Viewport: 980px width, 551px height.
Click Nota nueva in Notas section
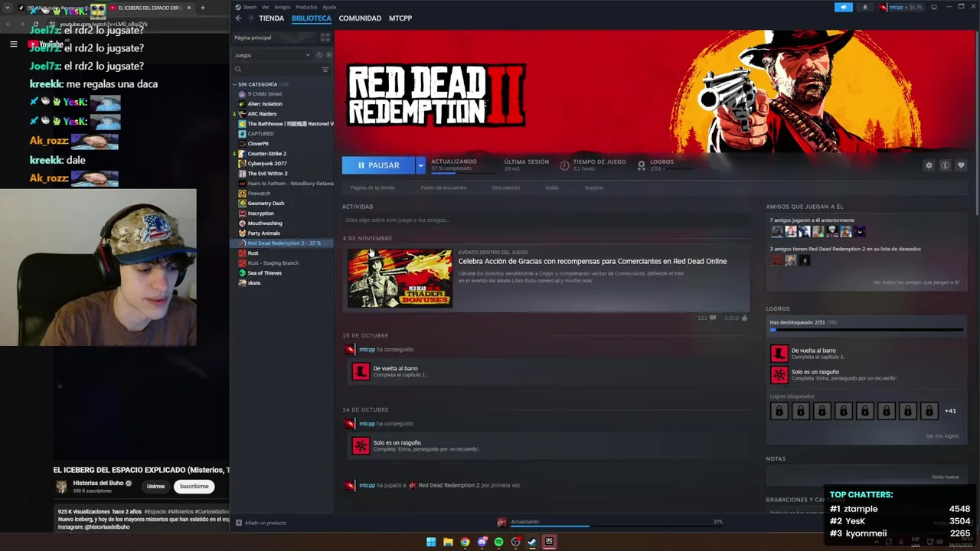[x=946, y=477]
